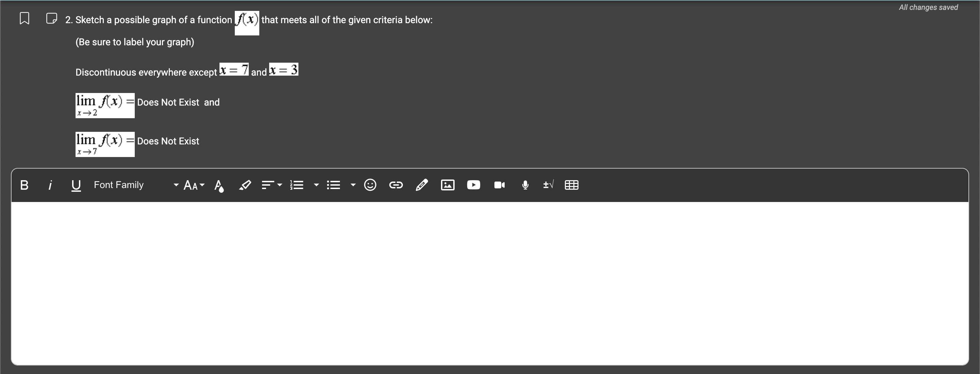Viewport: 980px width, 374px height.
Task: Apply the numbered list format
Action: [x=297, y=185]
